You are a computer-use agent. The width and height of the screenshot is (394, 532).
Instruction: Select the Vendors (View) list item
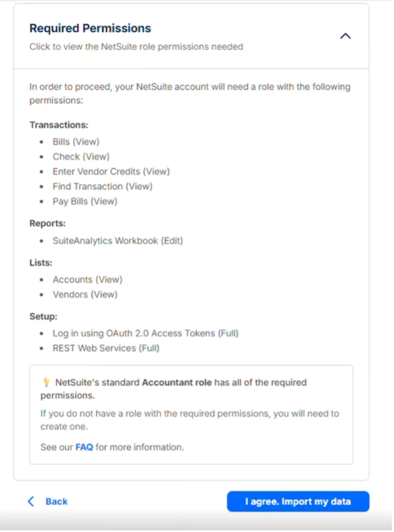[x=85, y=295]
